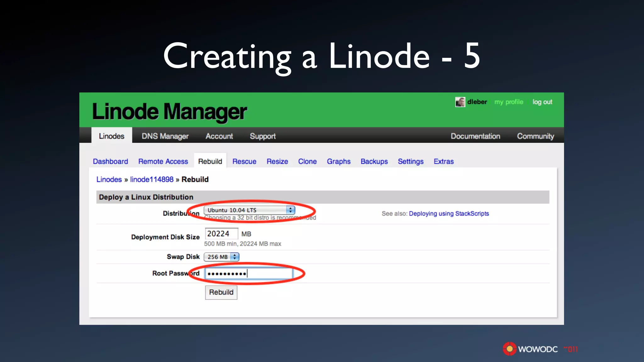The width and height of the screenshot is (644, 362).
Task: Open the Documentation nav item
Action: pos(475,136)
